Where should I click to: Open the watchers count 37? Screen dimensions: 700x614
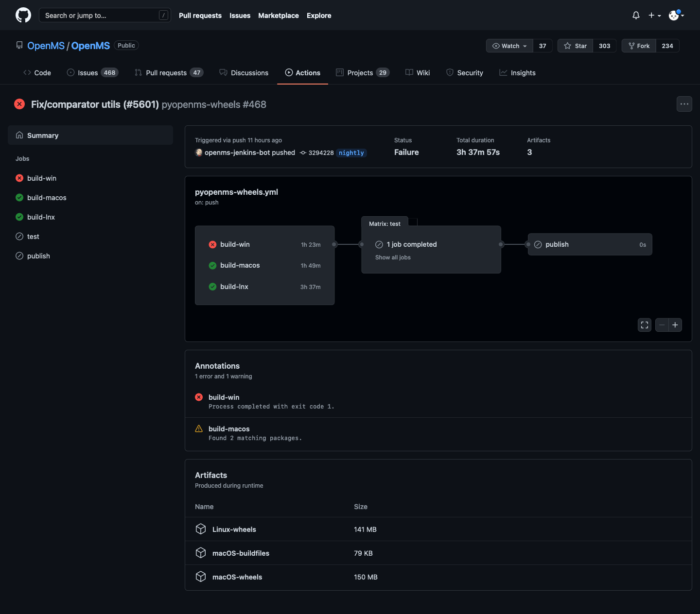point(542,46)
